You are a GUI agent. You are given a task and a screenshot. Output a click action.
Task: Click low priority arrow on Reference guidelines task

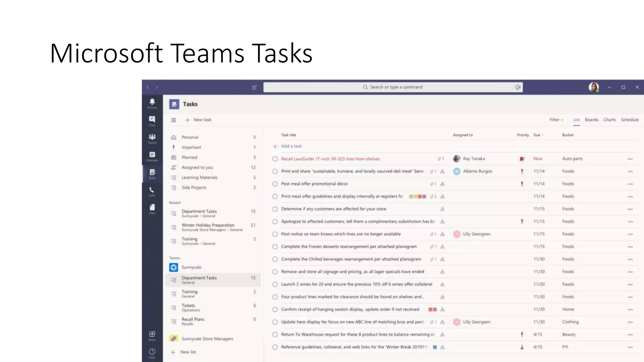[522, 347]
